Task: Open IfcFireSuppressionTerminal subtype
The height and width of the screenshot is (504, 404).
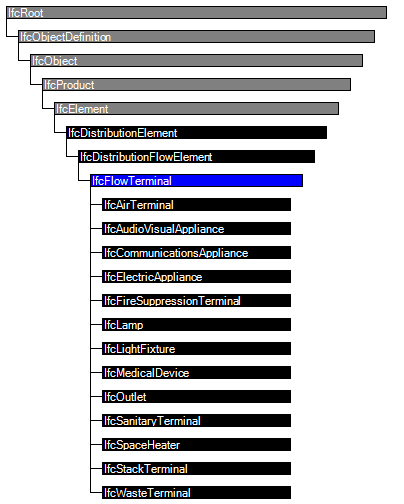Action: click(196, 301)
